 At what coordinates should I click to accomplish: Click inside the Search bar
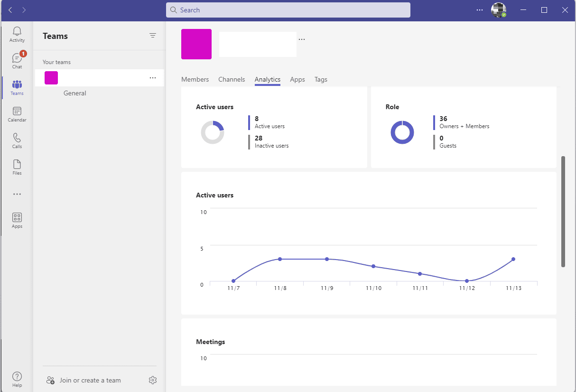click(288, 9)
